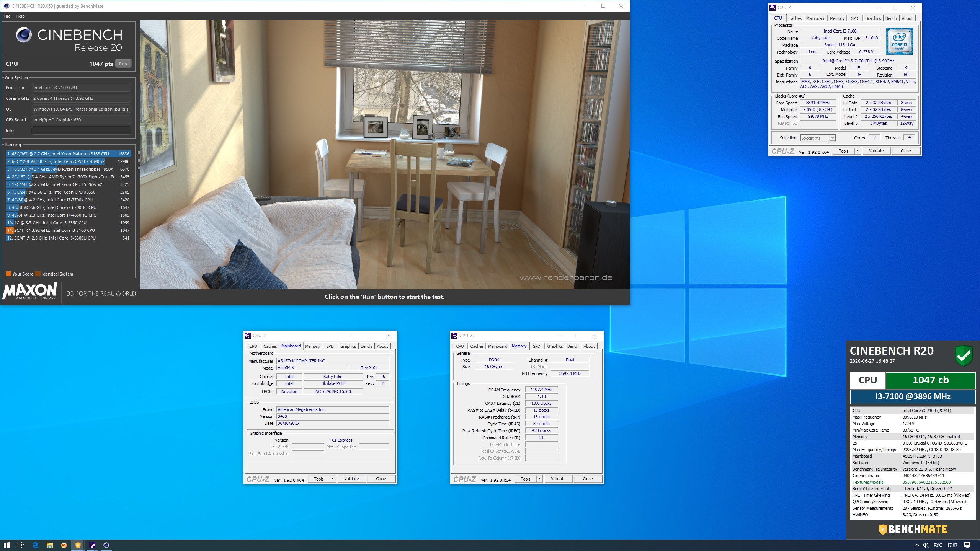Open the notification center icon

pos(967,545)
